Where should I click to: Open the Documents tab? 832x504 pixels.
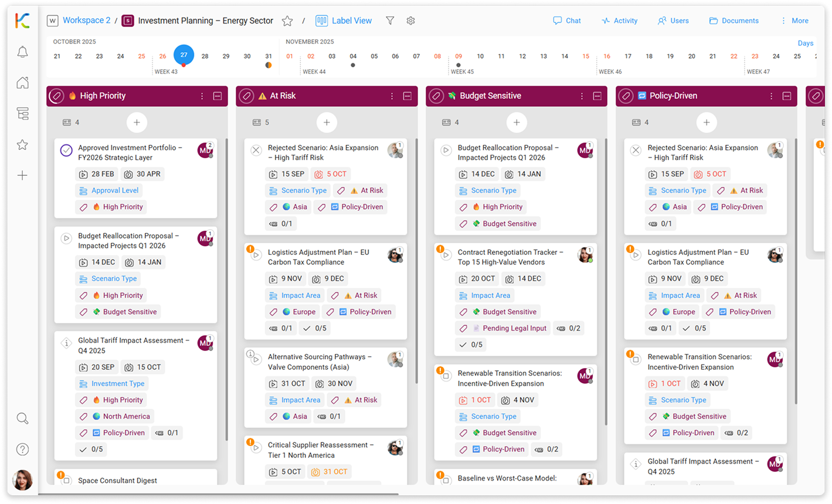pyautogui.click(x=733, y=21)
